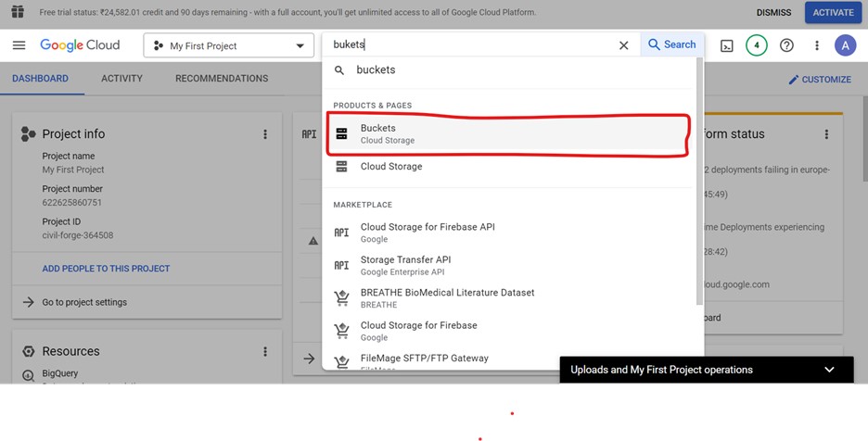Click Add People to This Project
Image resolution: width=868 pixels, height=441 pixels.
click(x=106, y=269)
